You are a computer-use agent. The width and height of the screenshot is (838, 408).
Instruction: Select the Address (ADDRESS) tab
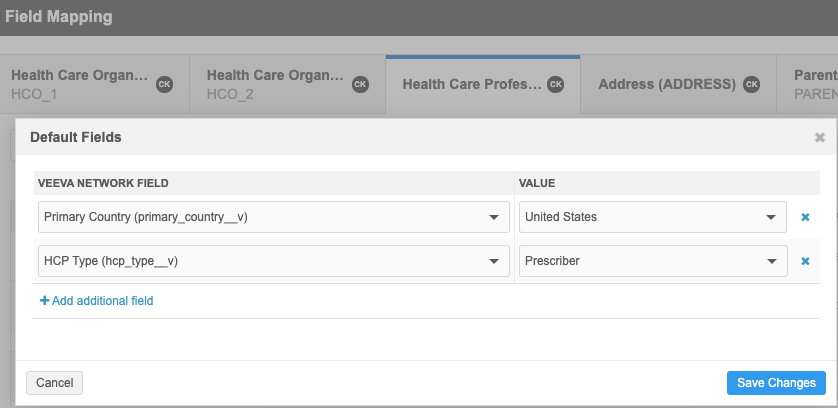[666, 84]
